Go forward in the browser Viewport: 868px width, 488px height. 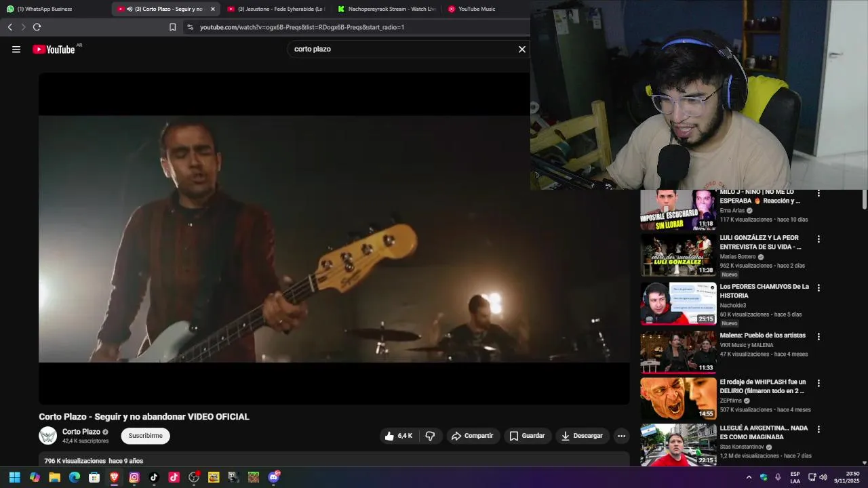tap(22, 27)
